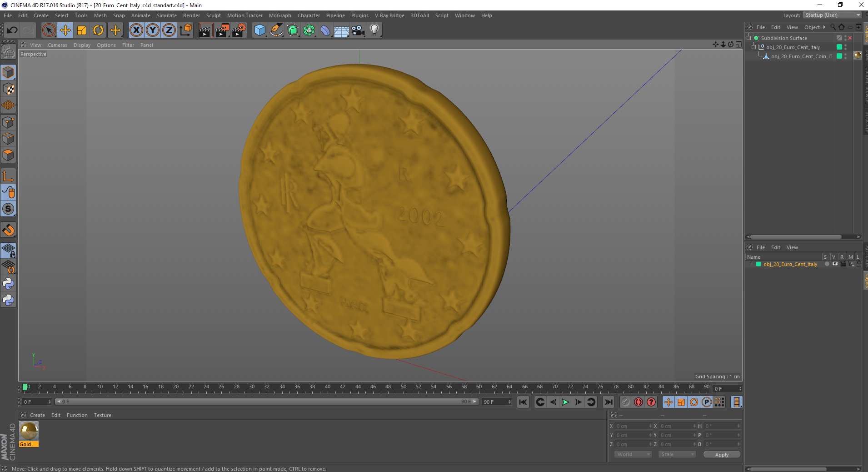Open the viewport Cameras menu
Screen dimensions: 868x472
pos(57,45)
